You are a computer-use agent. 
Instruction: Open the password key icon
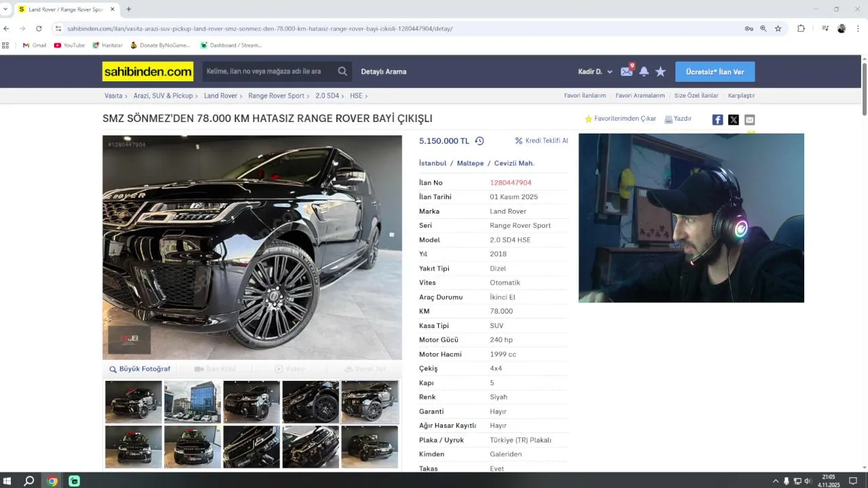pos(749,28)
